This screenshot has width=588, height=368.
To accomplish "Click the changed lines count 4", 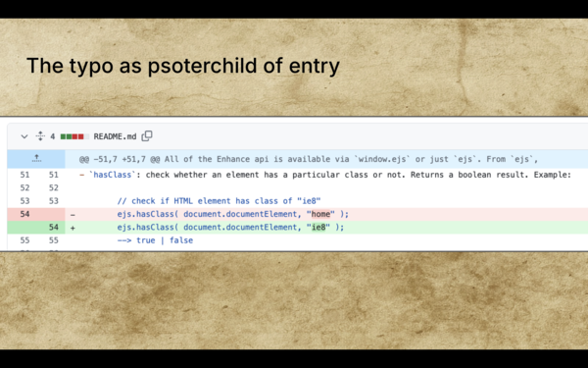I will coord(53,136).
